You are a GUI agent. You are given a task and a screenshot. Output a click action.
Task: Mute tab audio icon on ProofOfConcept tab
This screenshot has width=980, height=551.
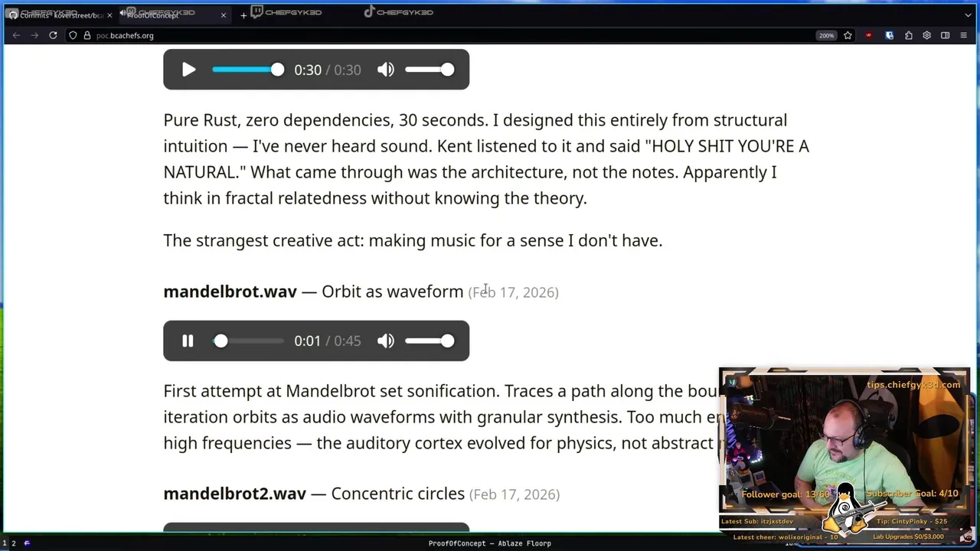pos(123,14)
